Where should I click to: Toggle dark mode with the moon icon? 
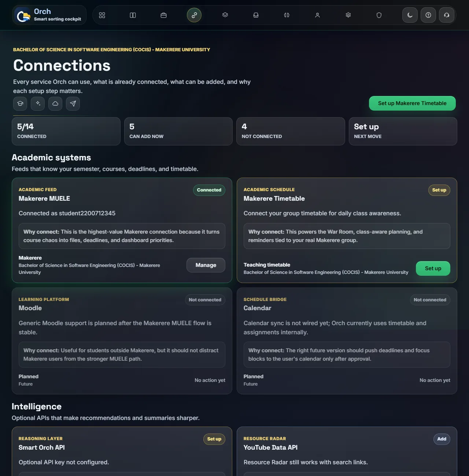[410, 15]
